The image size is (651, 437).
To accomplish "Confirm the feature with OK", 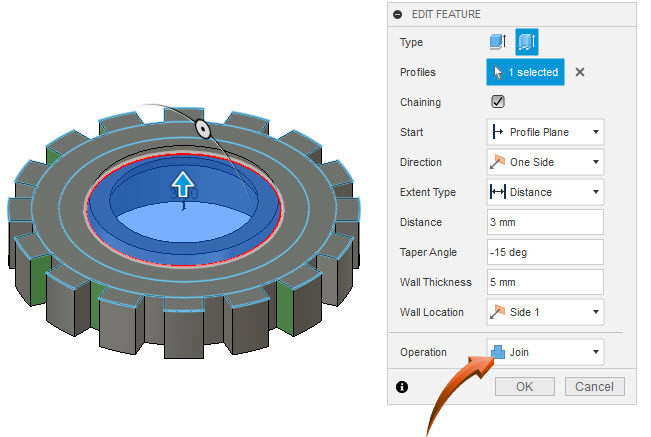I will (x=525, y=386).
